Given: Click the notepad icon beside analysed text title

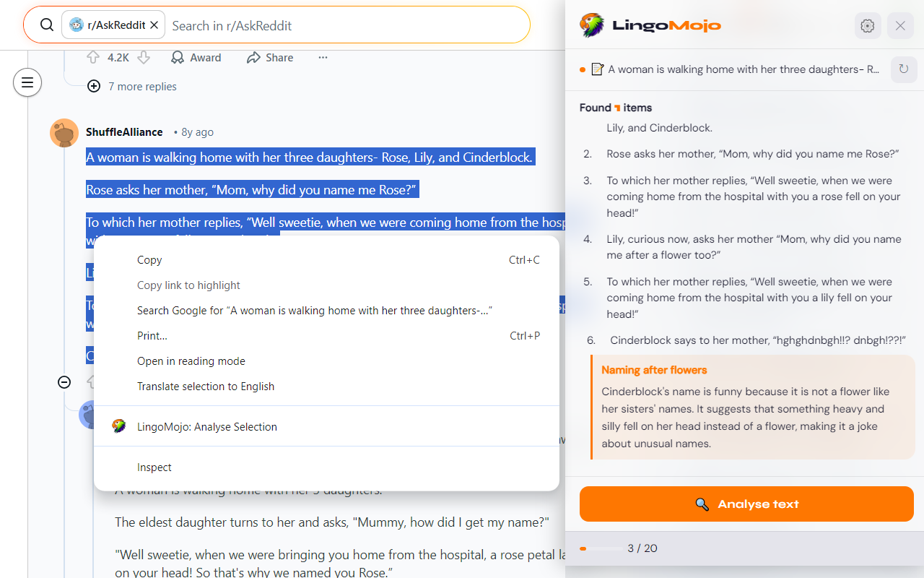Looking at the screenshot, I should pos(597,69).
